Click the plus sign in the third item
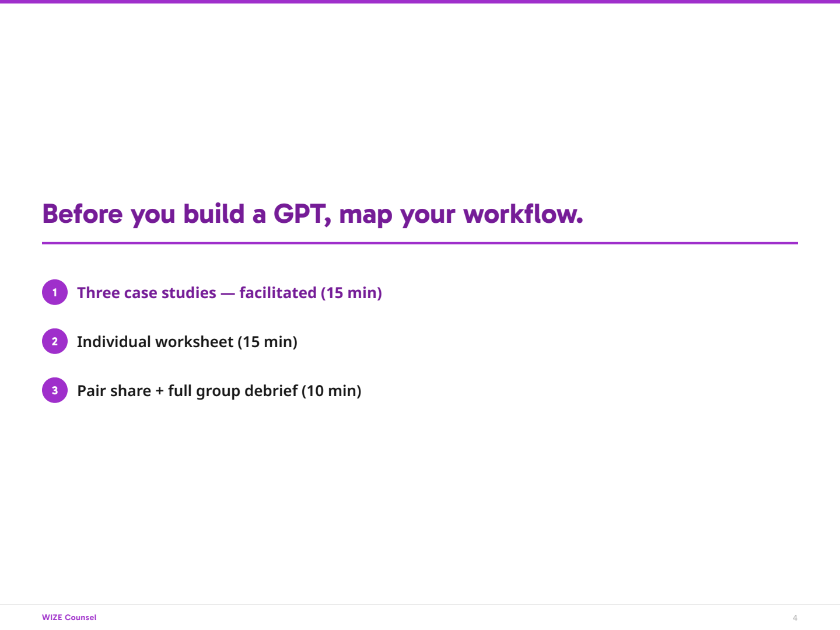Viewport: 840px width, 630px height. coord(159,391)
